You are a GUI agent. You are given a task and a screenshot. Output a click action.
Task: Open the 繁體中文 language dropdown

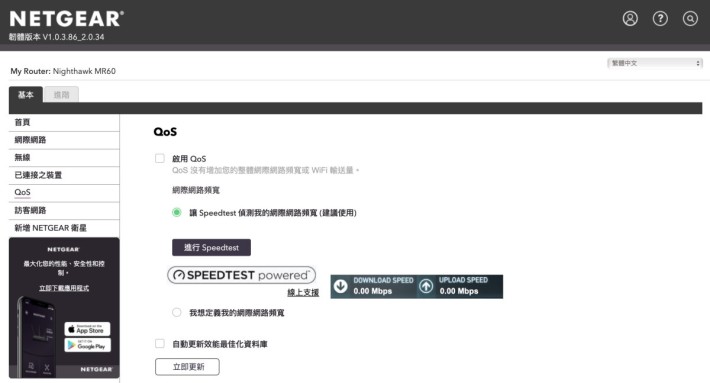coord(655,63)
